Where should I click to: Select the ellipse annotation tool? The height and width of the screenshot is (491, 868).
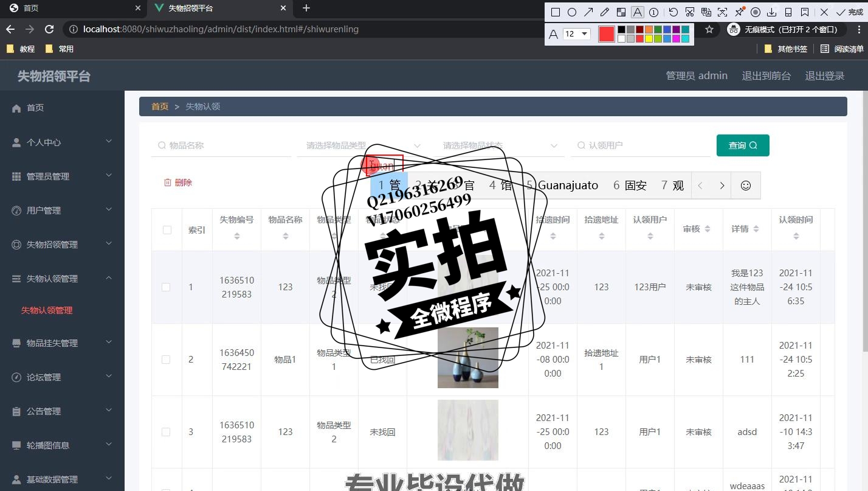tap(572, 12)
